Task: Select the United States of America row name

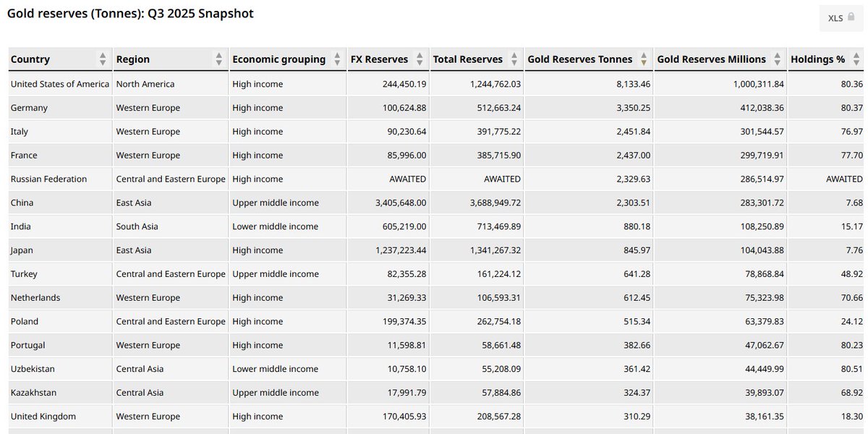Action: tap(60, 84)
